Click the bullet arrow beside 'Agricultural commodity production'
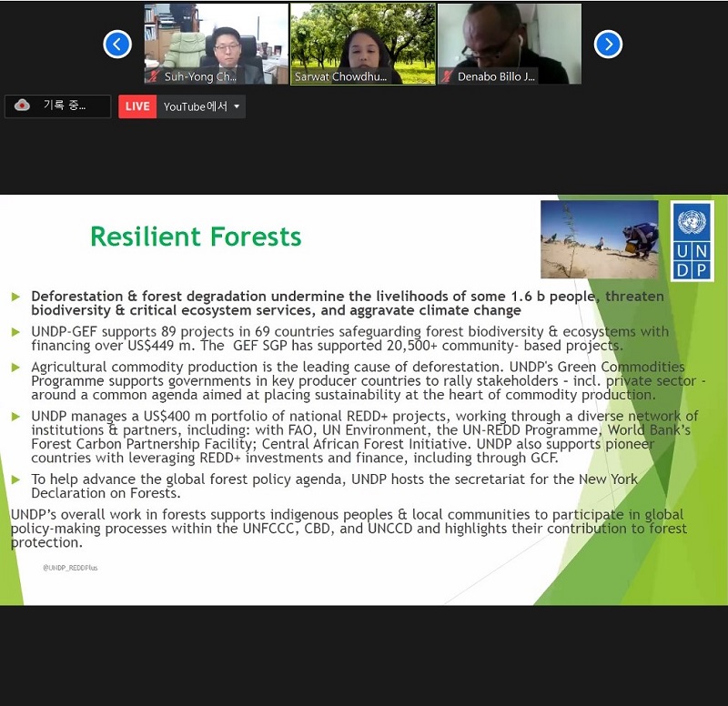728x706 pixels. click(15, 368)
